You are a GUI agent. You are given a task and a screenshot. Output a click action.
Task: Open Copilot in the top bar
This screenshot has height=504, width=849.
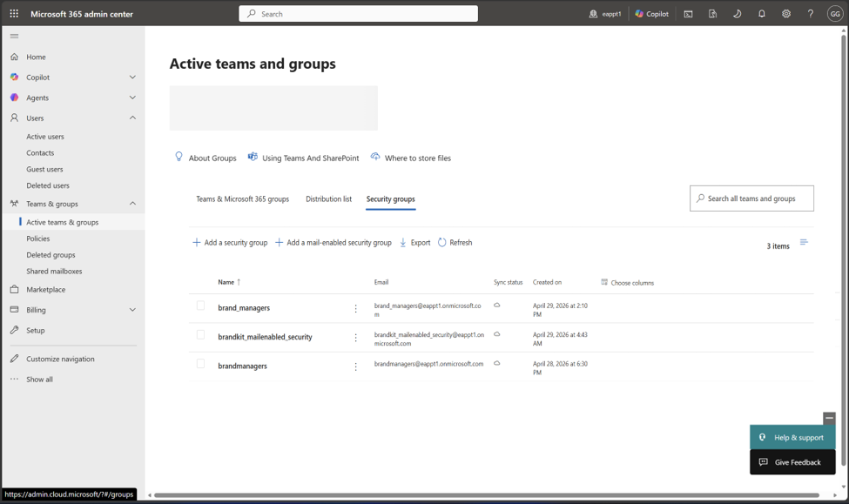coord(652,14)
